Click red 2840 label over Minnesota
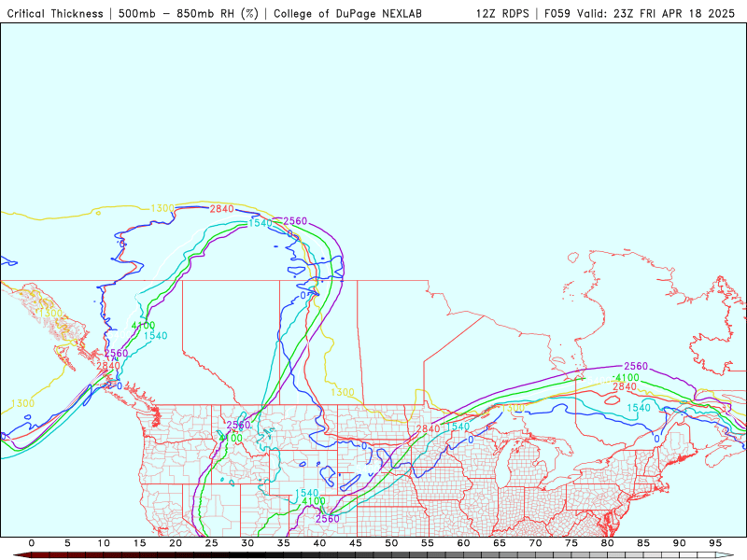Image resolution: width=747 pixels, height=560 pixels. (428, 428)
